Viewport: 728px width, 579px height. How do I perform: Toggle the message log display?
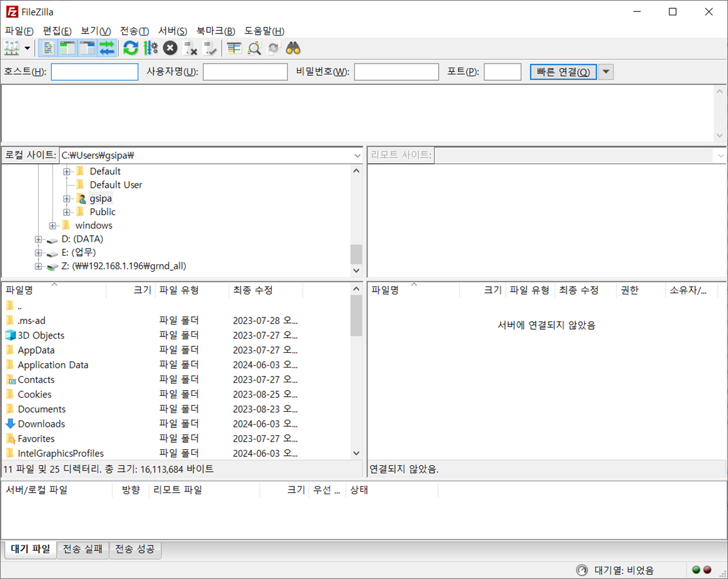tap(48, 48)
